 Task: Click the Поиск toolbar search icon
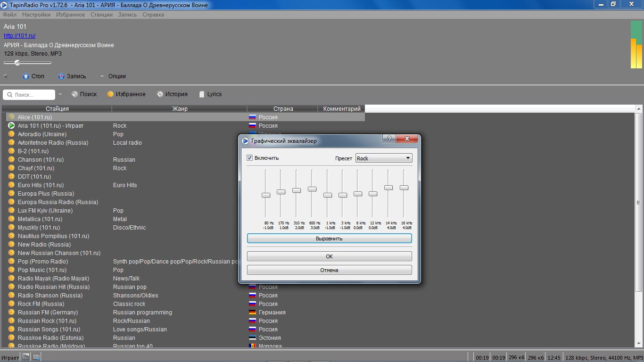point(74,94)
